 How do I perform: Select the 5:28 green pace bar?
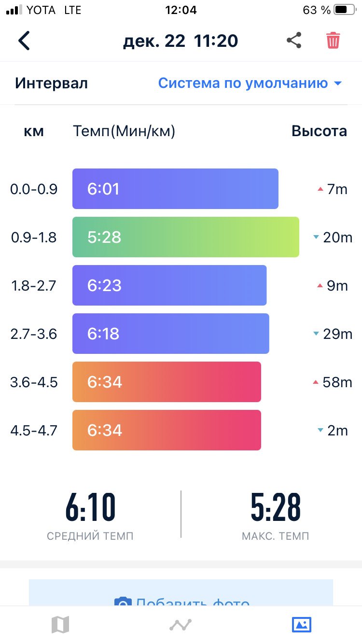click(x=186, y=237)
